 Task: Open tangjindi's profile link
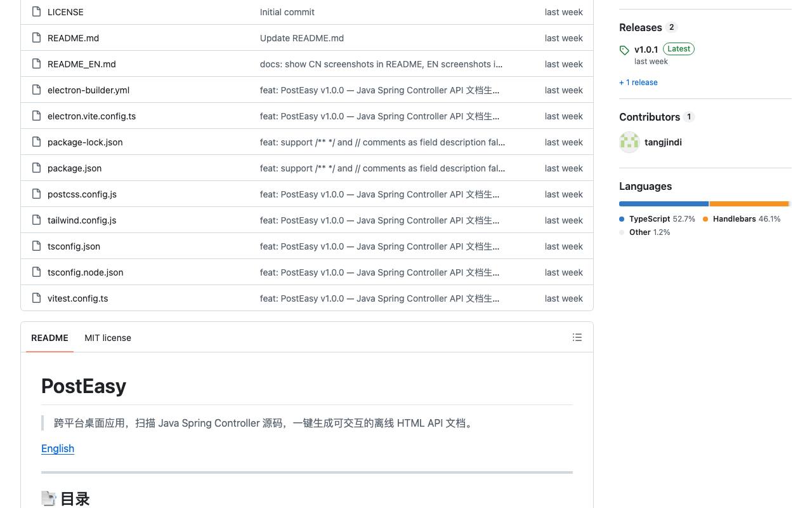tap(663, 142)
